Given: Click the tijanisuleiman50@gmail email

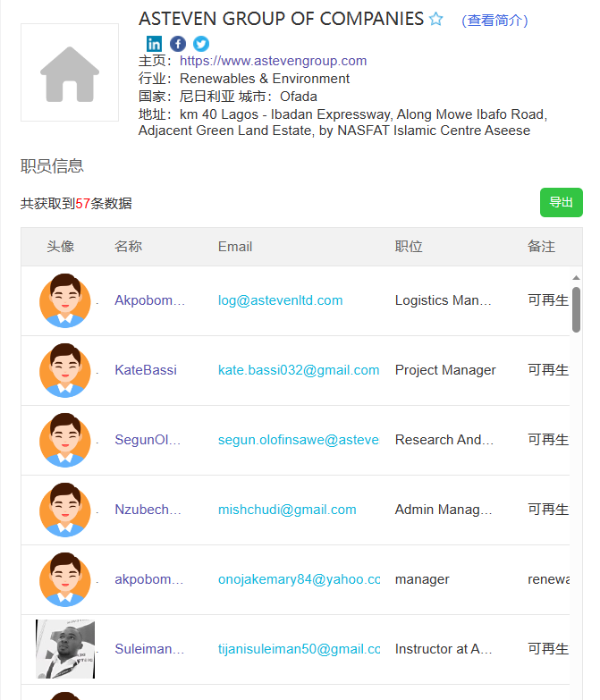Looking at the screenshot, I should pyautogui.click(x=300, y=649).
